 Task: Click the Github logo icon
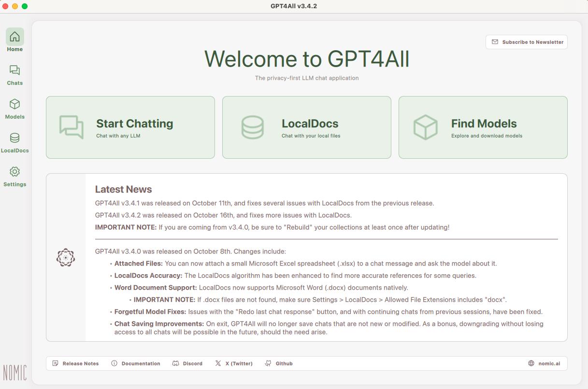(x=268, y=363)
